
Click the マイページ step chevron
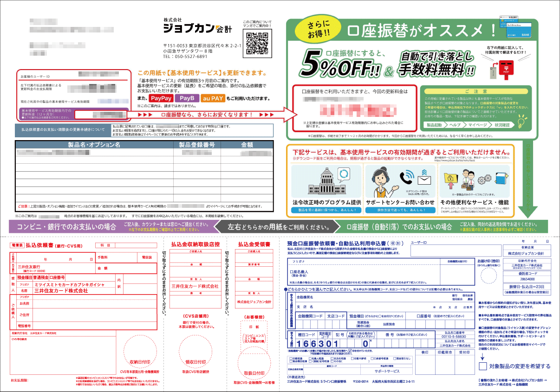(477, 125)
